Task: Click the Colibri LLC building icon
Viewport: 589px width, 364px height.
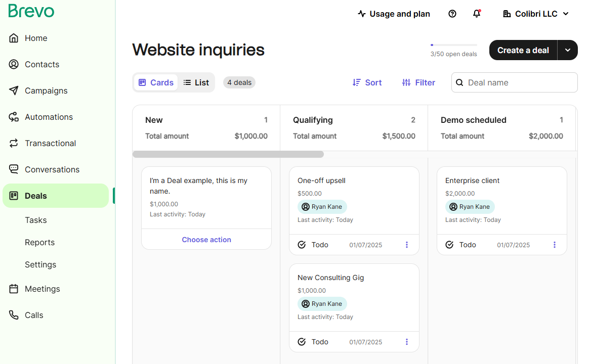Action: 507,14
